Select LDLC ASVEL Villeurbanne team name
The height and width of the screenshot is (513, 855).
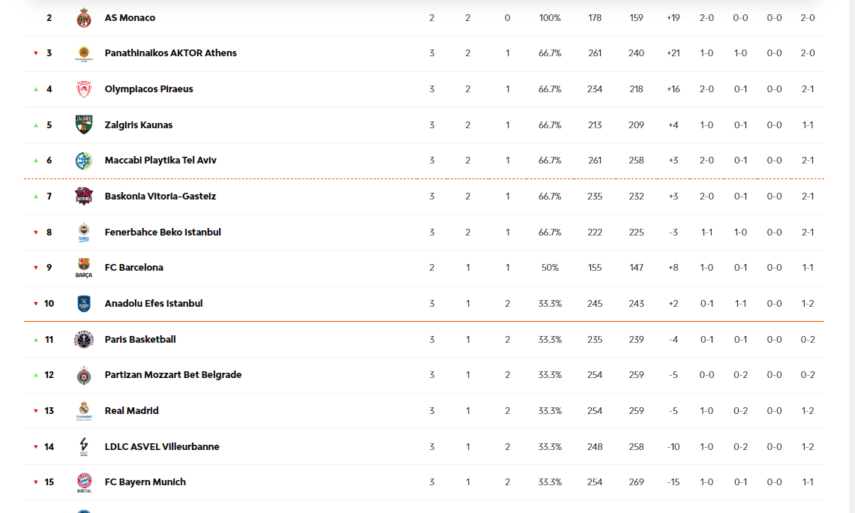[162, 447]
